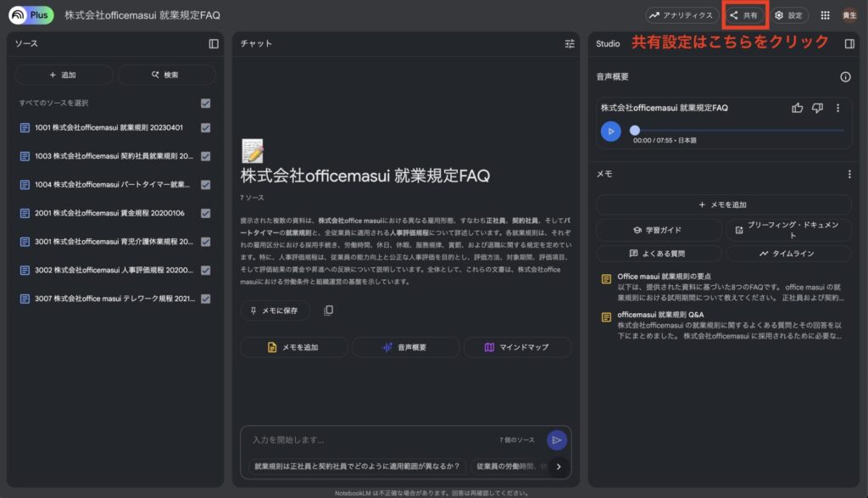Image resolution: width=868 pixels, height=498 pixels.
Task: Uncheck source 3002 人事評価規程
Action: point(205,271)
